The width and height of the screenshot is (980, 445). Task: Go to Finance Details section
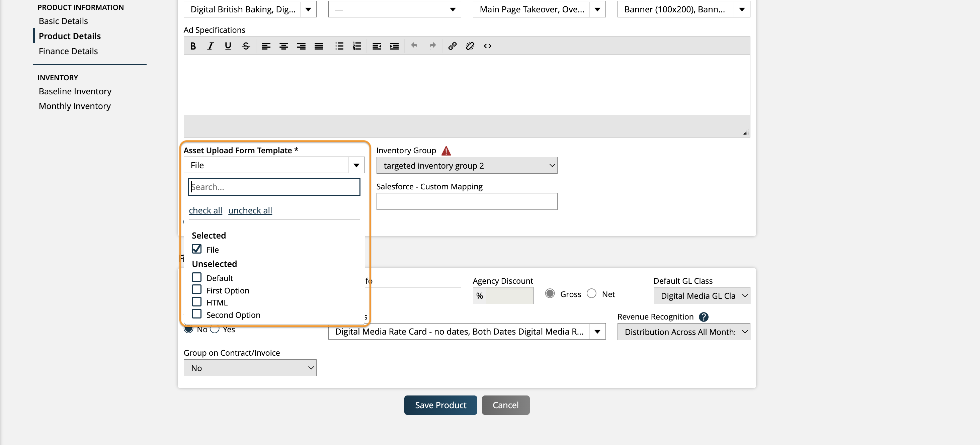[68, 51]
